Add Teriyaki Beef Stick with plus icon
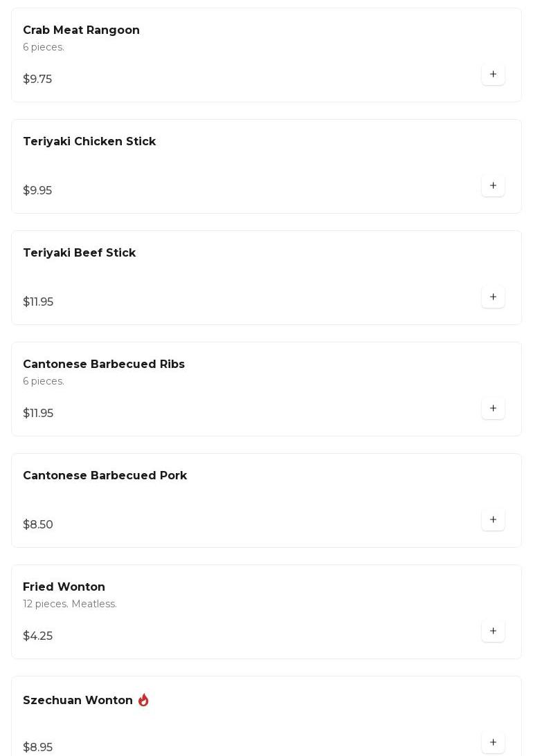This screenshot has width=533, height=756. point(493,297)
